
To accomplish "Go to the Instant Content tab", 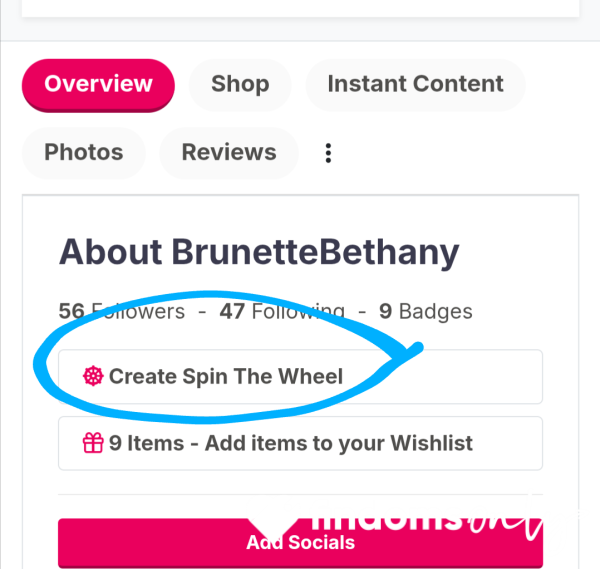I will coord(415,85).
